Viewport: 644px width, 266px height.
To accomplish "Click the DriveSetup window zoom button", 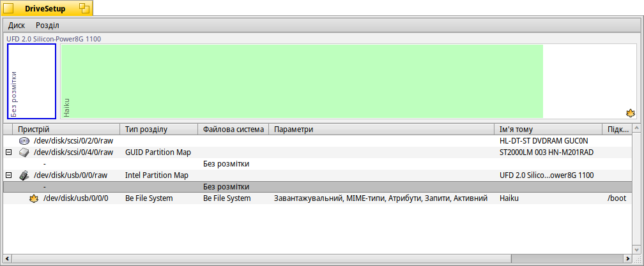I will 84,8.
